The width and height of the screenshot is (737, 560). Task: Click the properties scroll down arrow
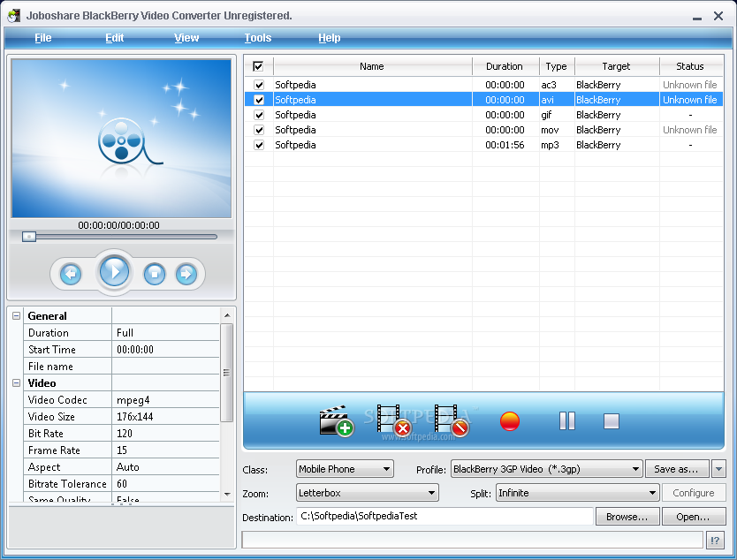(x=227, y=495)
